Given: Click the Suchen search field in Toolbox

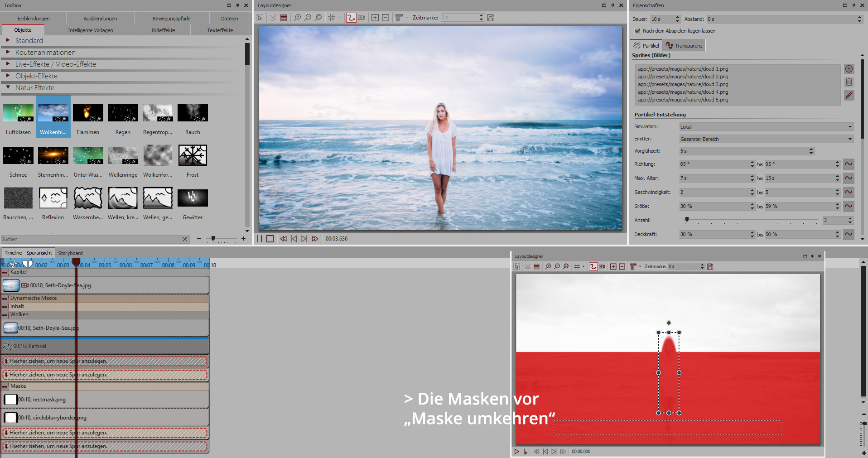Looking at the screenshot, I should pos(91,239).
